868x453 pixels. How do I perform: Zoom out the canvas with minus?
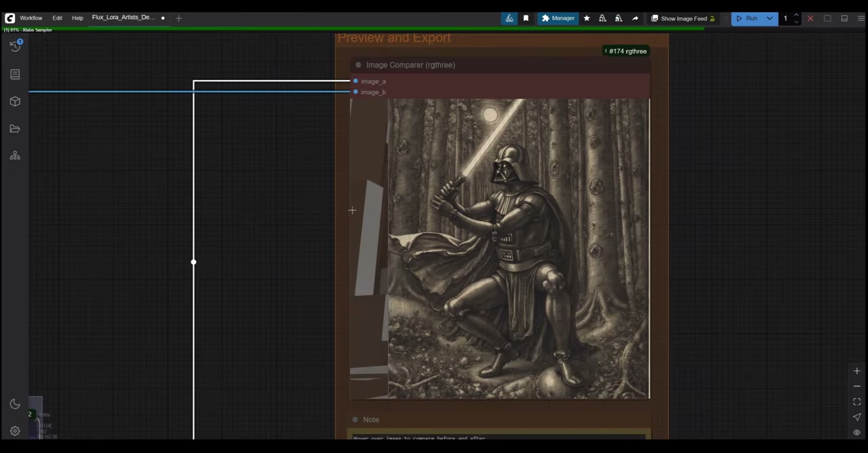click(x=856, y=386)
